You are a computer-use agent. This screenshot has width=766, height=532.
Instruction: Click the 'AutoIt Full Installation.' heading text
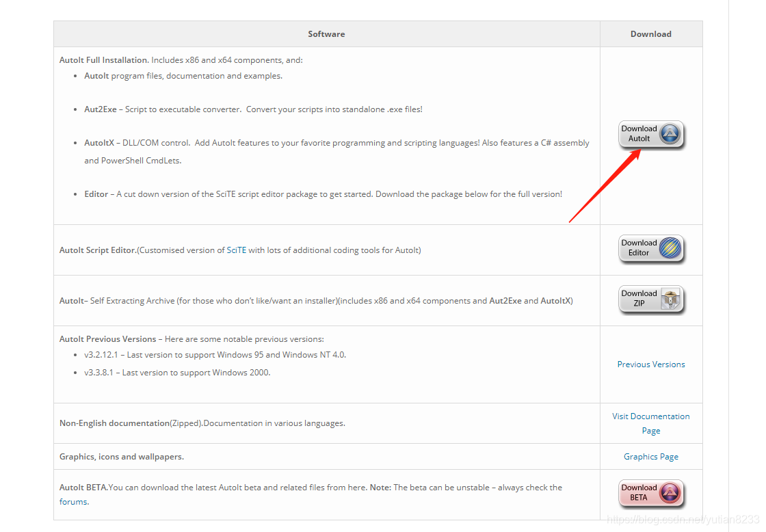point(104,60)
